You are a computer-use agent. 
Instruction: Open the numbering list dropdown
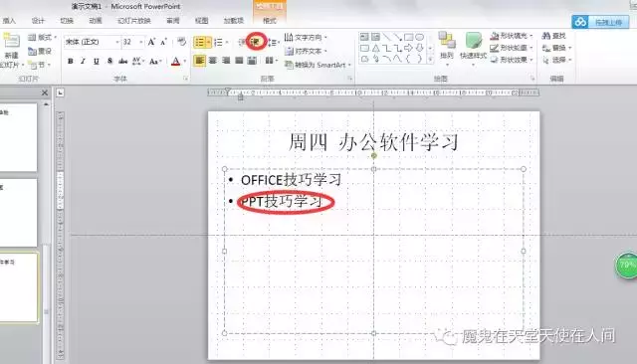[x=227, y=42]
